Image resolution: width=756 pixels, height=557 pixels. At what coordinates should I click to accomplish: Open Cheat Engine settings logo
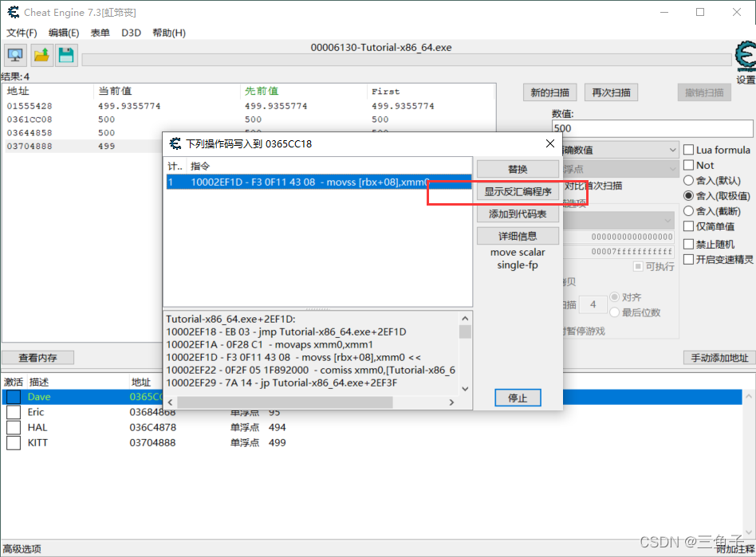(x=746, y=57)
